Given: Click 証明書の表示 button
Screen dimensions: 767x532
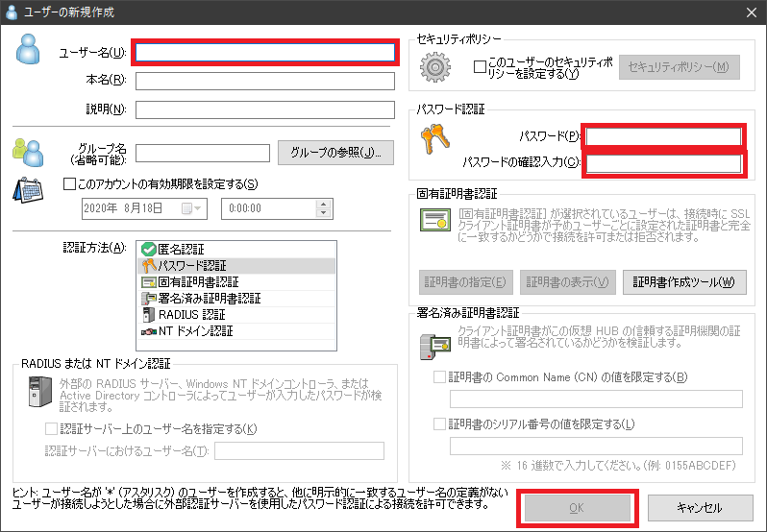Looking at the screenshot, I should (567, 282).
